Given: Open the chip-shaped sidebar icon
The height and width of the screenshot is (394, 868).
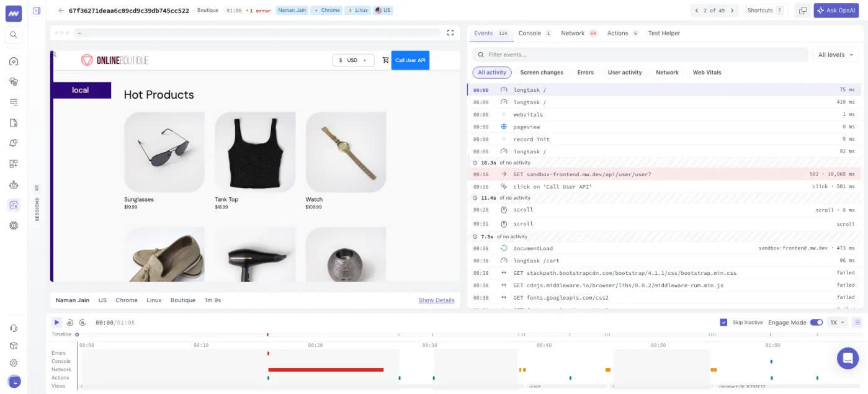Looking at the screenshot, I should pos(14,226).
